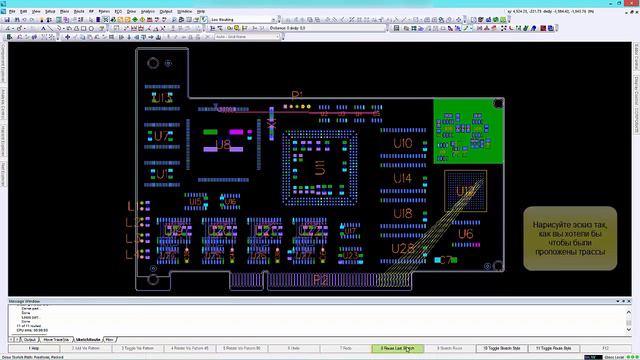Click 11 Toggle Route Style button
This screenshot has width=640, height=360.
tap(553, 349)
